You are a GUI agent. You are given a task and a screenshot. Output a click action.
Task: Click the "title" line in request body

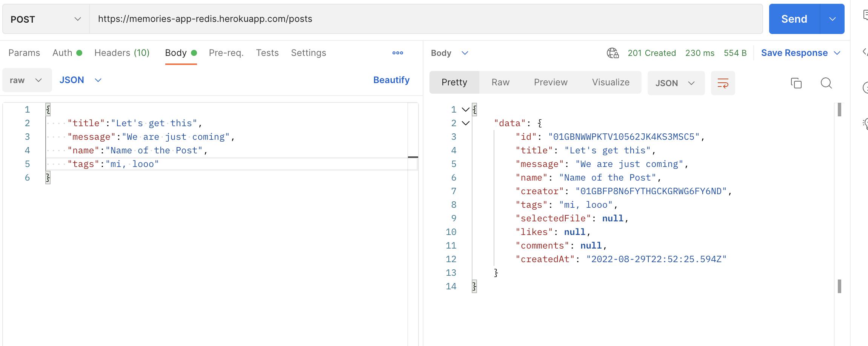[135, 123]
